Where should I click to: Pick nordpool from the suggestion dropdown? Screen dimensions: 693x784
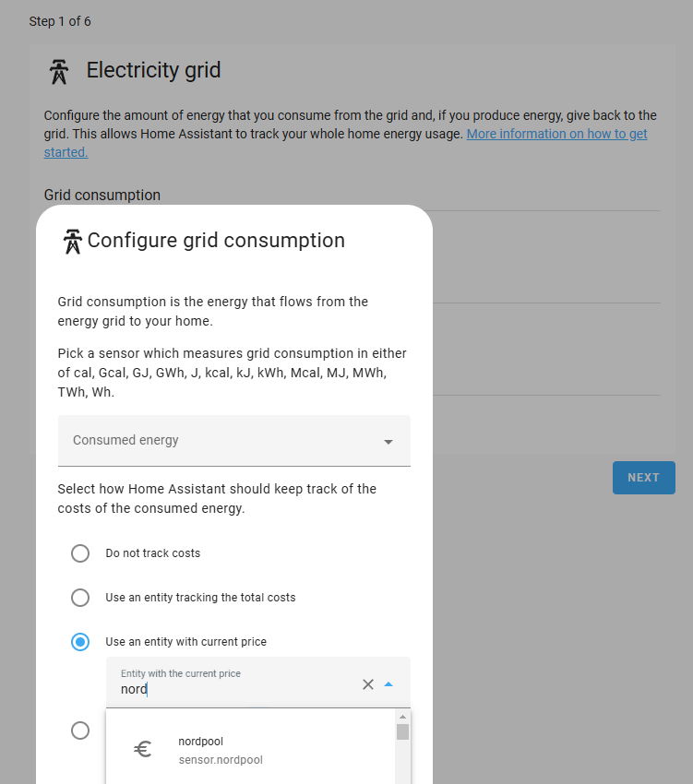pos(200,741)
